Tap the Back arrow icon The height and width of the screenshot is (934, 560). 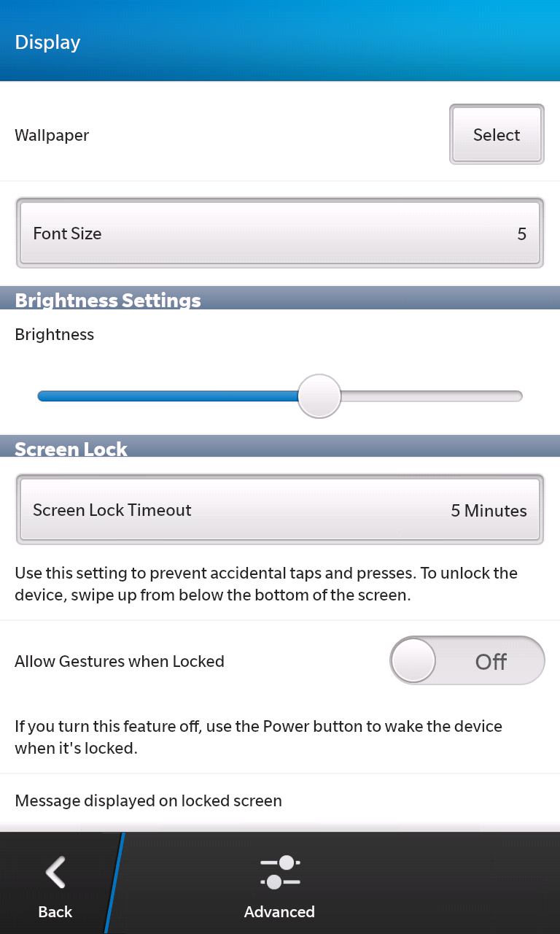coord(55,872)
